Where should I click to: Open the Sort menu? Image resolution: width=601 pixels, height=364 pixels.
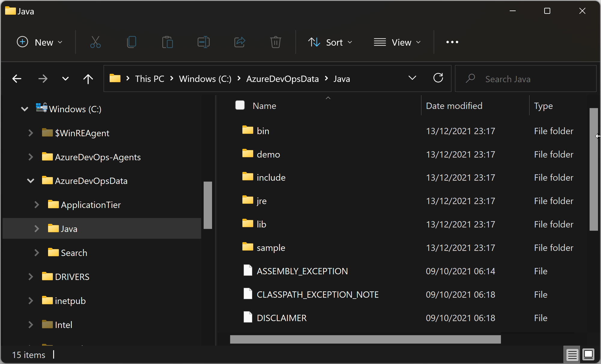click(x=330, y=42)
